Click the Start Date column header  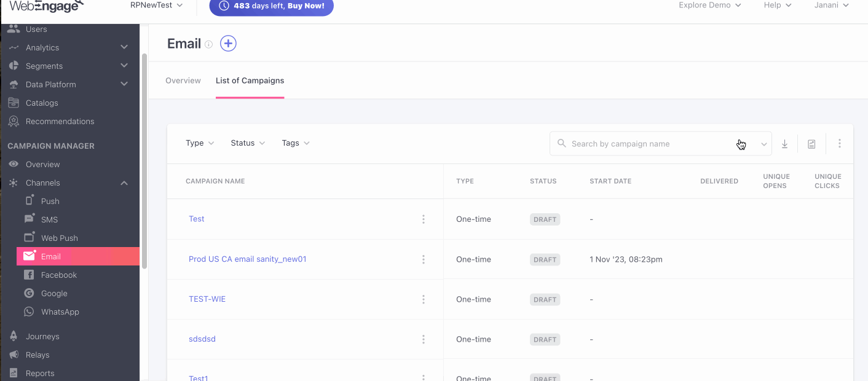point(610,181)
